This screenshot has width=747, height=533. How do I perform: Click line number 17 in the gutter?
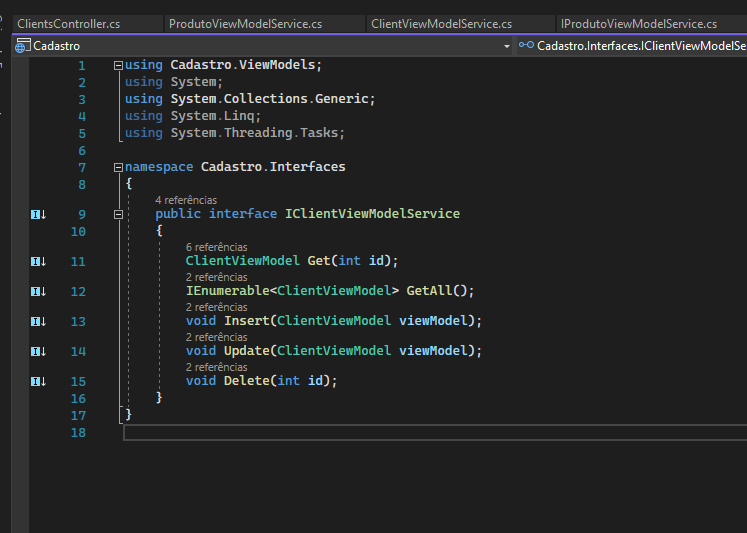(78, 416)
